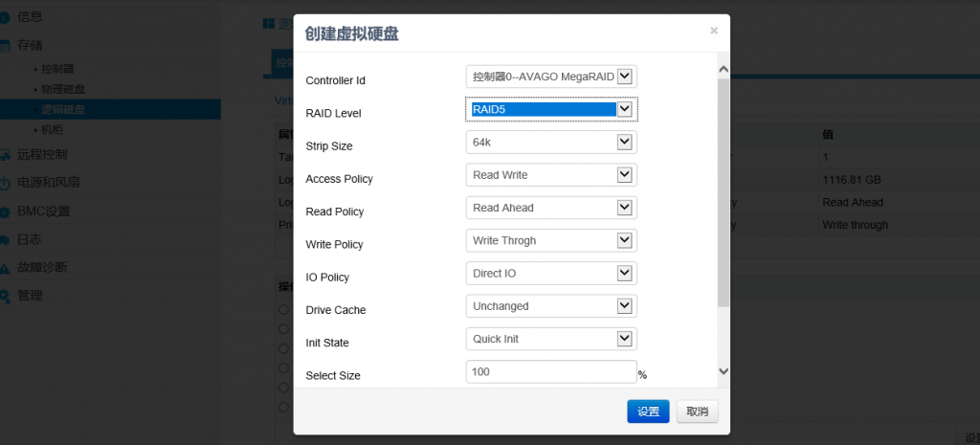
Task: Open the Read Policy dropdown
Action: coord(550,208)
